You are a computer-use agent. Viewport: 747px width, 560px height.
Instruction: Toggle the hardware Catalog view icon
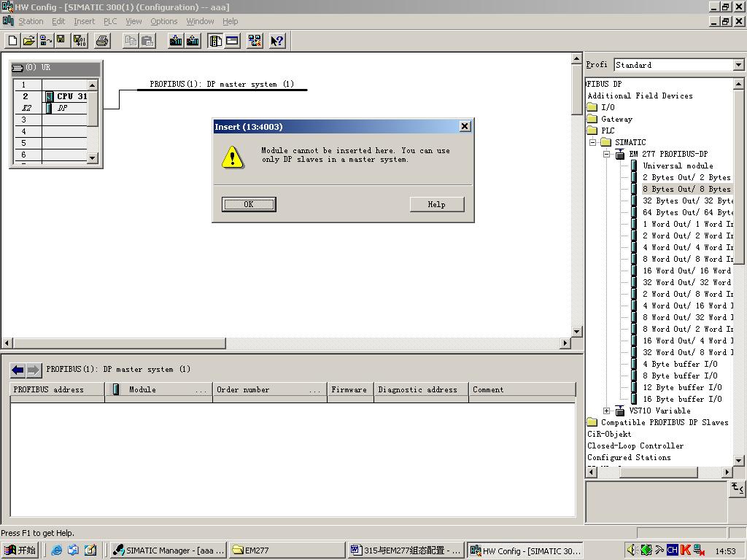click(x=215, y=41)
